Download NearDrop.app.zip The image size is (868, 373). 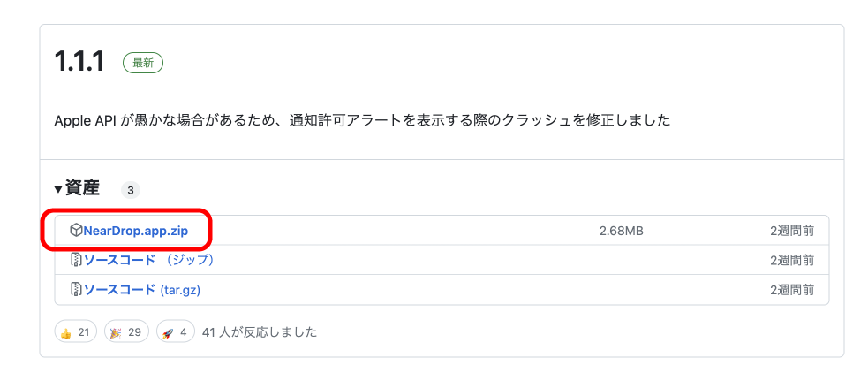point(135,231)
